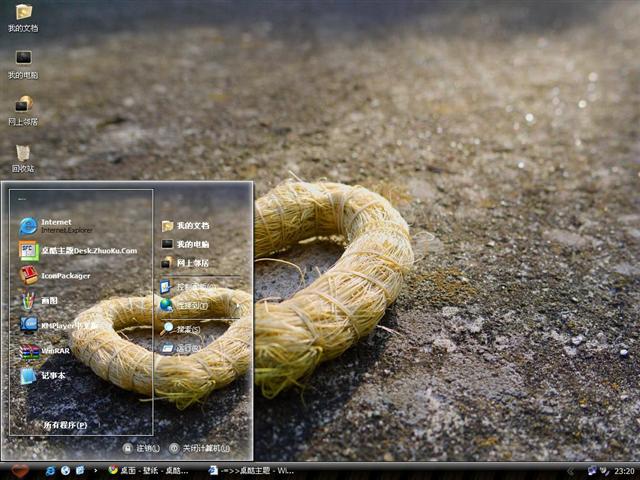Viewport: 640px width, 480px height.
Task: Open the 回收站 recycle bin desktop icon
Action: [23, 159]
